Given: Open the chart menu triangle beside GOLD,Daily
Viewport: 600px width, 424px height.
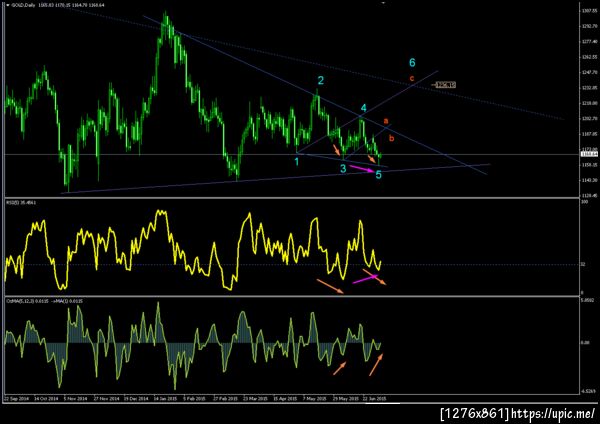Looking at the screenshot, I should coord(9,5).
